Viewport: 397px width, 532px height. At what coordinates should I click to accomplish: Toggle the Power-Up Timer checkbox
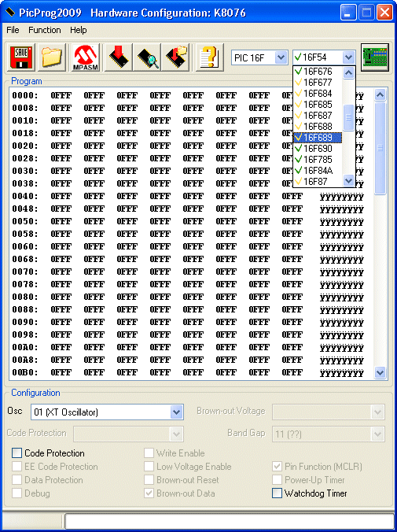tap(277, 480)
